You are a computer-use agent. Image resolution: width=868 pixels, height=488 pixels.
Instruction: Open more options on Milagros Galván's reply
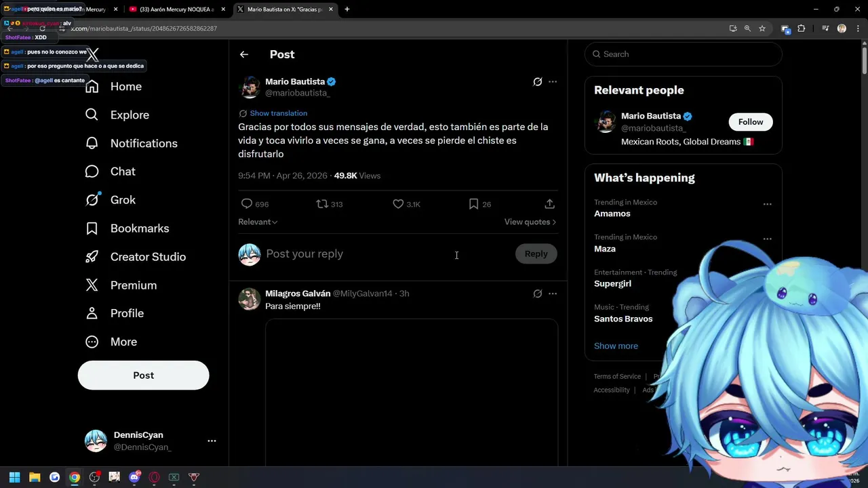[553, 293]
